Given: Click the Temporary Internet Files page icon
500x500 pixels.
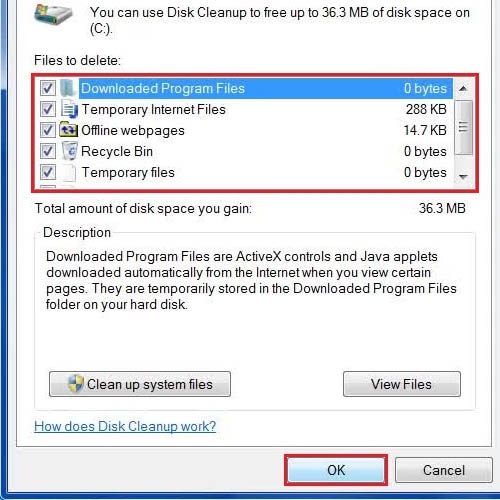Looking at the screenshot, I should point(69,109).
